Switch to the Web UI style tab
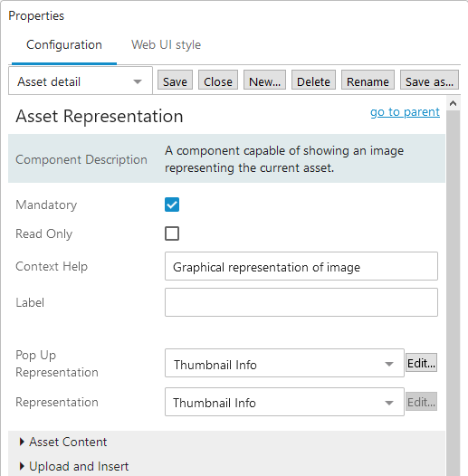468x476 pixels. (x=166, y=45)
